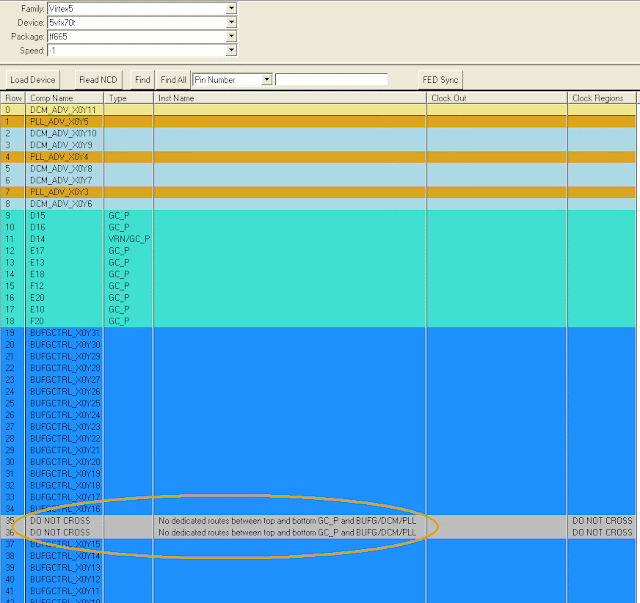Select the Comp Name column header
Image resolution: width=640 pixels, height=603 pixels.
point(64,98)
